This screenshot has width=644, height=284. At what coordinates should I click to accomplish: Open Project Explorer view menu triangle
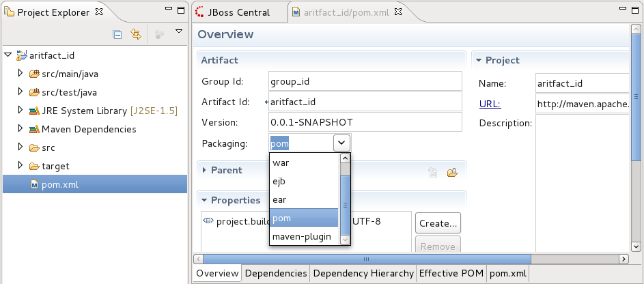(x=179, y=31)
